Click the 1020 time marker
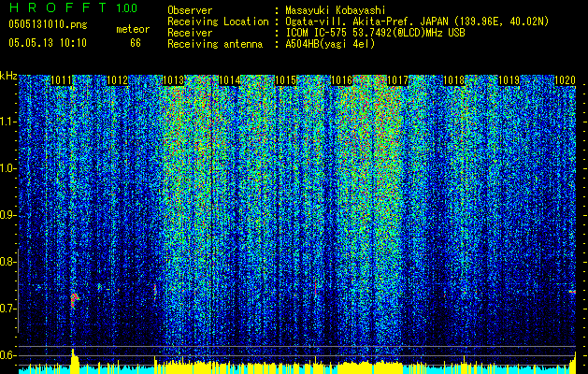The image size is (588, 374). coord(566,80)
